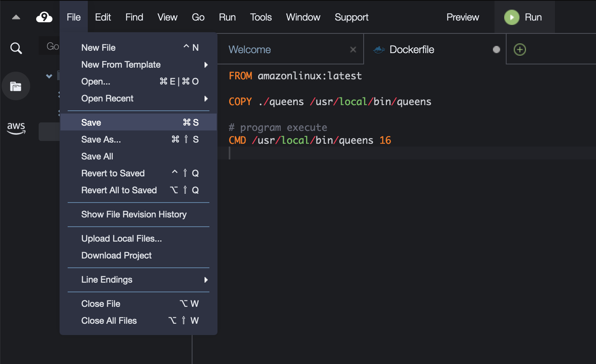This screenshot has width=596, height=364.
Task: Choose New File from File menu
Action: tap(139, 48)
